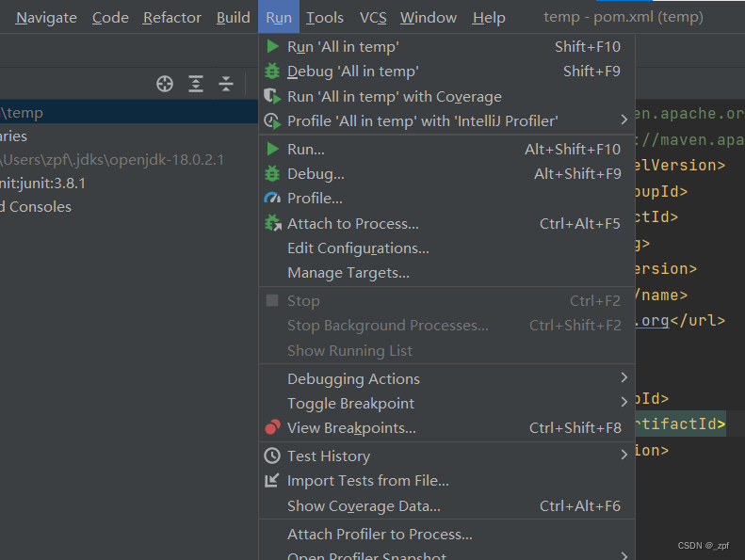Viewport: 745px width, 560px height.
Task: Close the open Run menu
Action: [279, 17]
